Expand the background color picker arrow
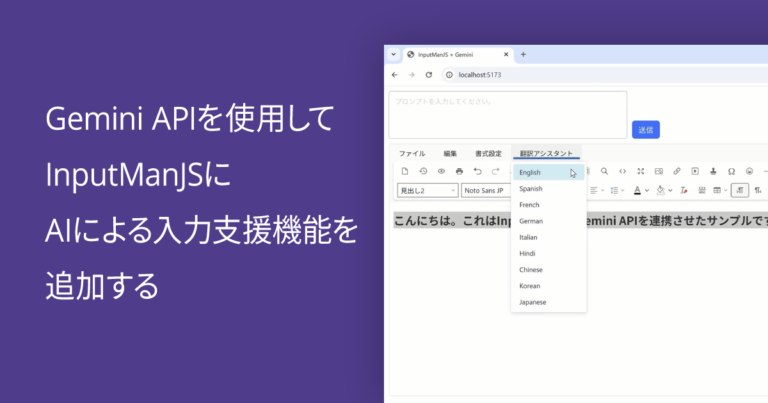 pyautogui.click(x=670, y=190)
